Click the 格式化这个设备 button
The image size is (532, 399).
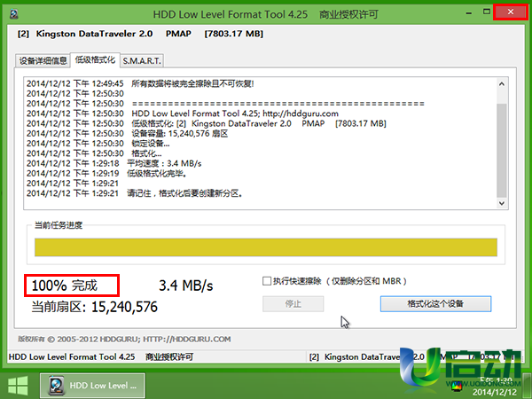435,303
